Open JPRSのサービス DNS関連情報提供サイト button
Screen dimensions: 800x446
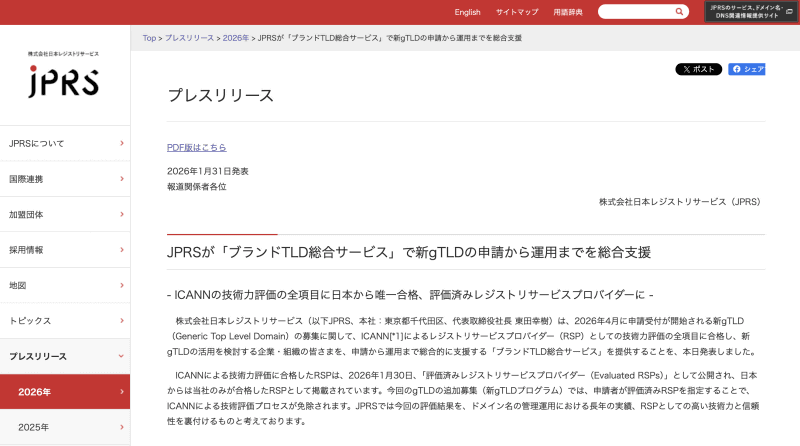(750, 11)
